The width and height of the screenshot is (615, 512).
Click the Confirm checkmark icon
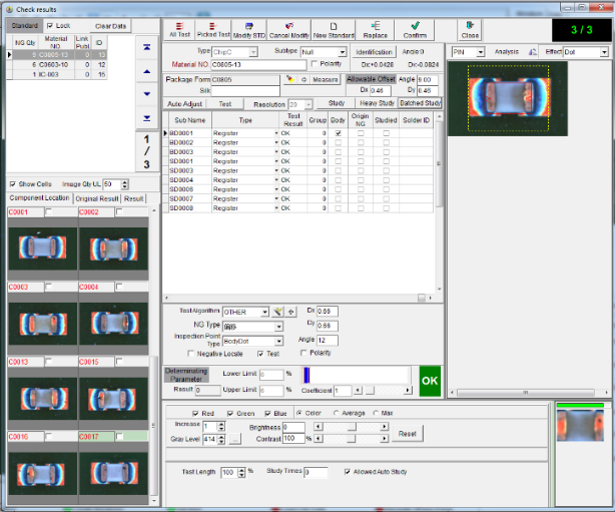coord(414,25)
